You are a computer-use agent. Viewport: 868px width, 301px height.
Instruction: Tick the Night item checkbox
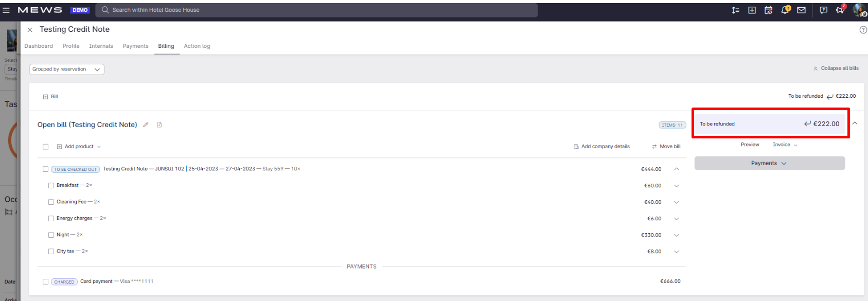pyautogui.click(x=51, y=235)
